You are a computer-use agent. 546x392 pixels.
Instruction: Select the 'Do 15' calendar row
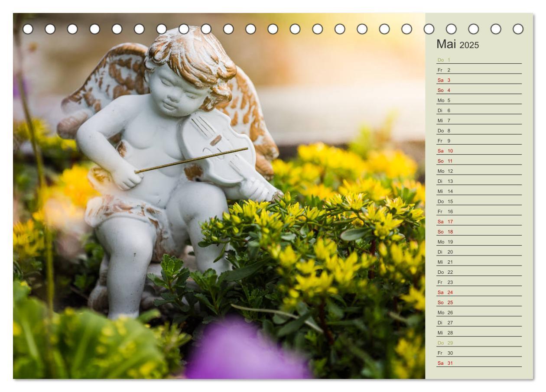click(479, 201)
